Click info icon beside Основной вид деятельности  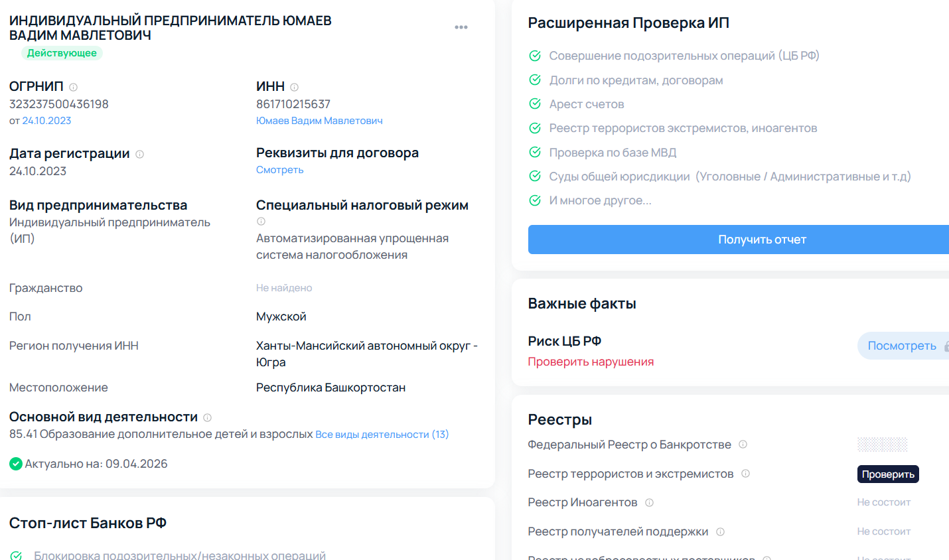[x=208, y=417]
